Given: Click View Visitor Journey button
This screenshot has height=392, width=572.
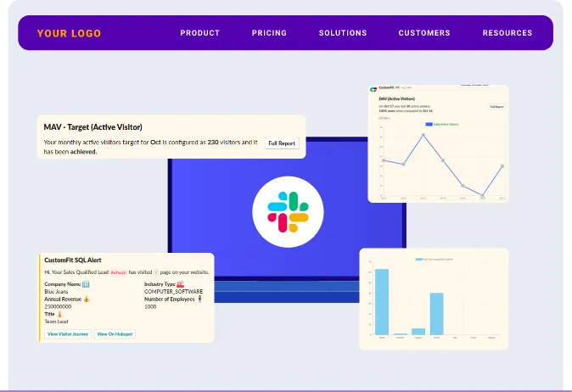Looking at the screenshot, I should [68, 334].
